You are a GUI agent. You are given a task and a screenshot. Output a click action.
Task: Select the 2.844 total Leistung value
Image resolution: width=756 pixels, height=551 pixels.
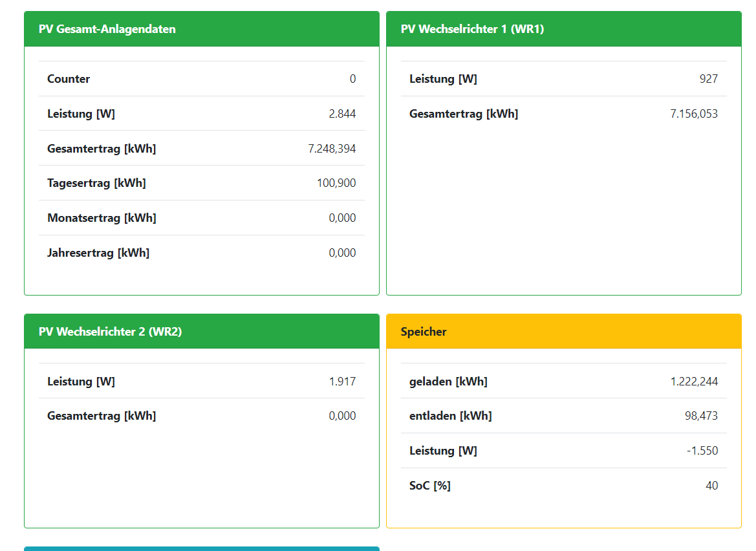[342, 114]
